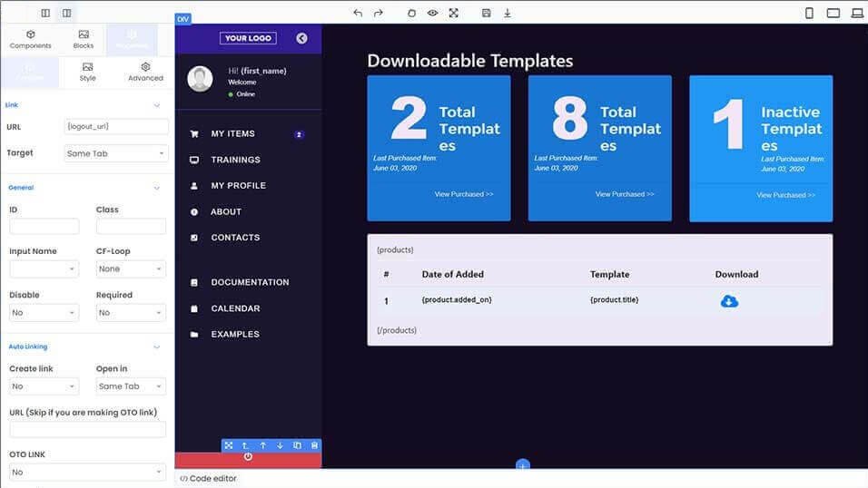
Task: Switch to mobile device preview
Action: tap(809, 13)
